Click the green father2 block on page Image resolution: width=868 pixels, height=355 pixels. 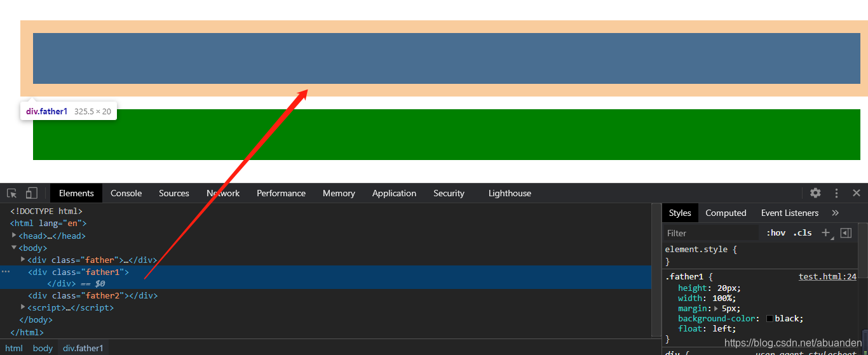(447, 135)
